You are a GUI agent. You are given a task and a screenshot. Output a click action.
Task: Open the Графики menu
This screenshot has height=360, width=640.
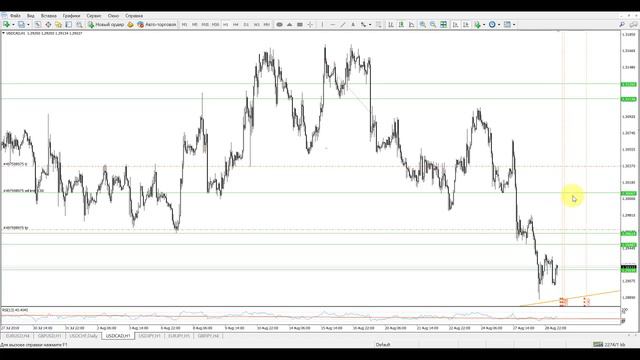(x=71, y=16)
